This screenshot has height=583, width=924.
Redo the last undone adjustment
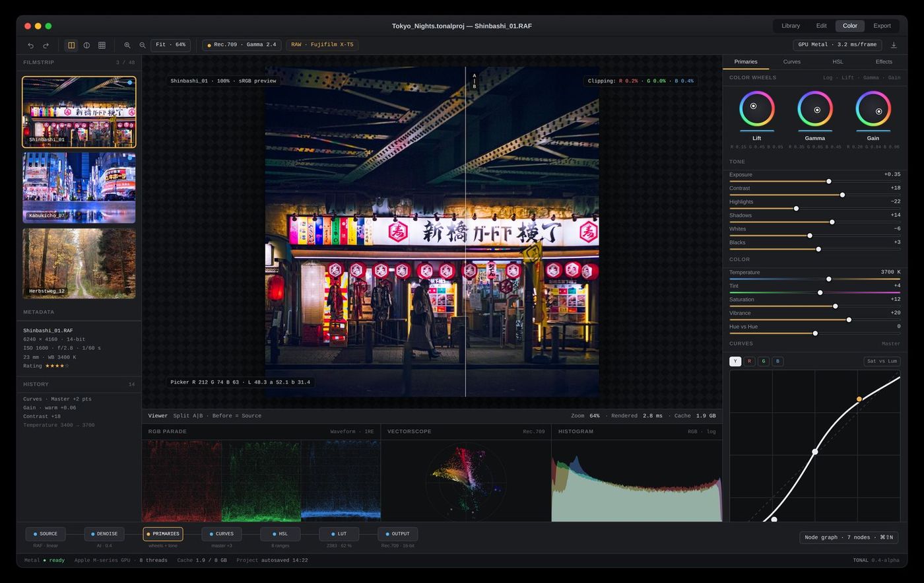coord(46,46)
